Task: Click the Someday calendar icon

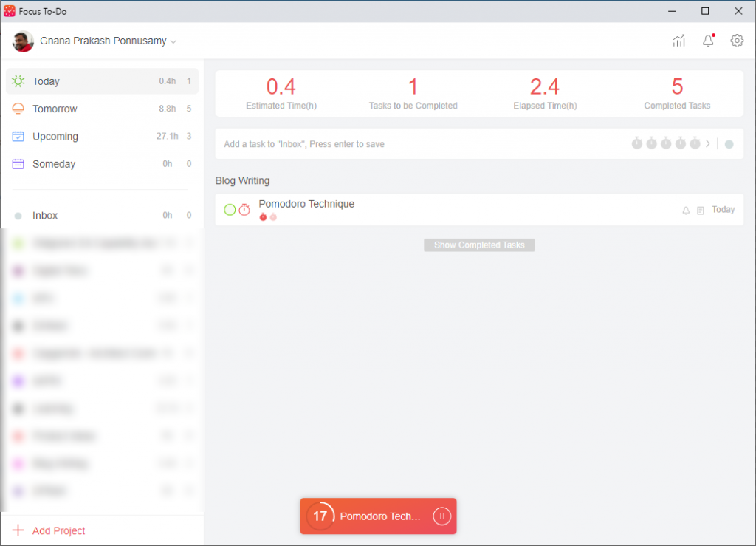Action: pyautogui.click(x=18, y=164)
